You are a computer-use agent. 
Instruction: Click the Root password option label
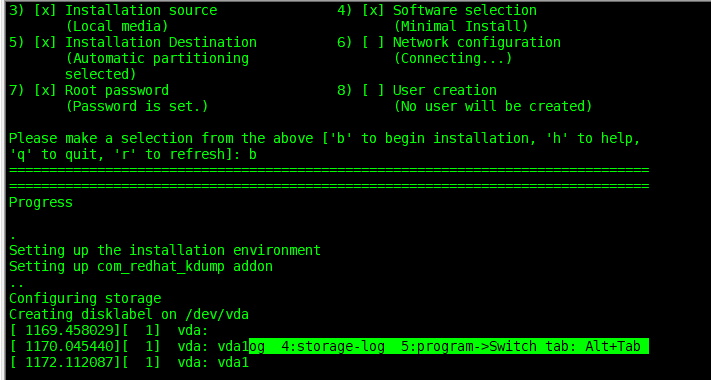click(x=117, y=90)
